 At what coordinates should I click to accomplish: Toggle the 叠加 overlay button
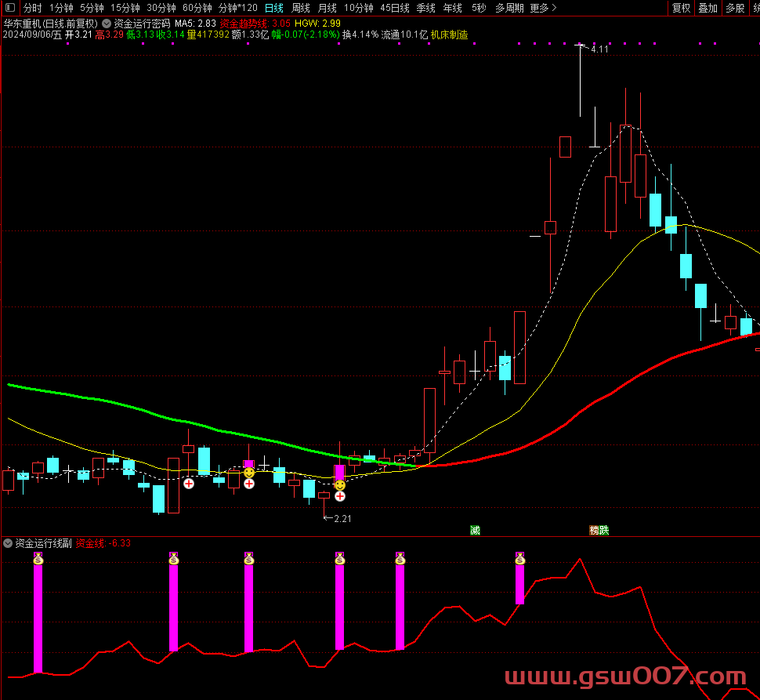(x=708, y=8)
